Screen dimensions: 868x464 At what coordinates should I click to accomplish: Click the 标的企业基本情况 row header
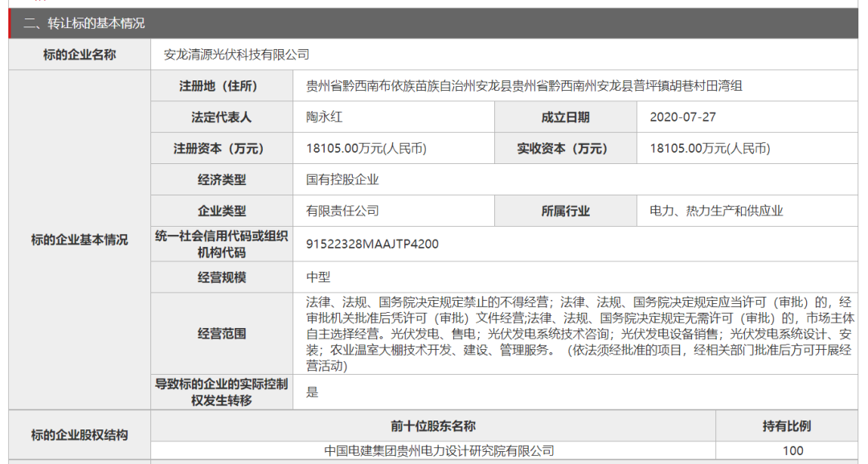point(80,240)
